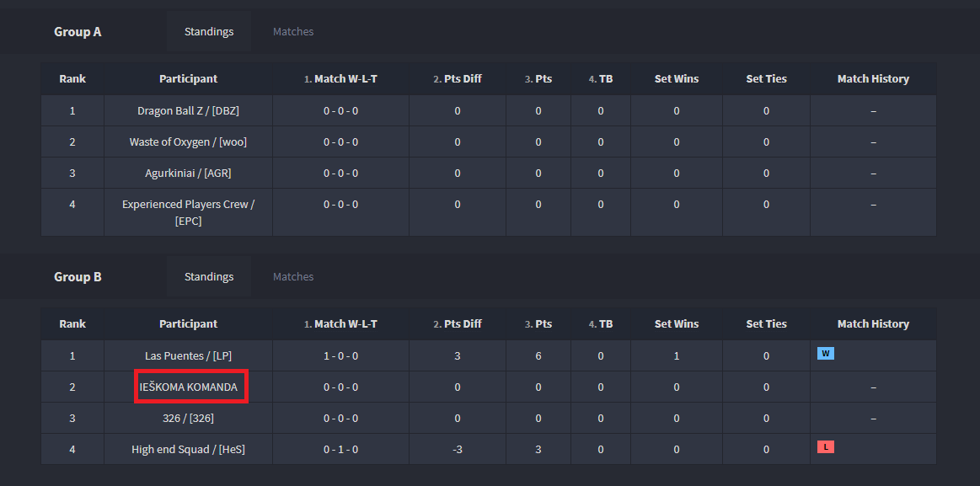Click the red L match history badge
The height and width of the screenshot is (486, 980).
coord(825,446)
